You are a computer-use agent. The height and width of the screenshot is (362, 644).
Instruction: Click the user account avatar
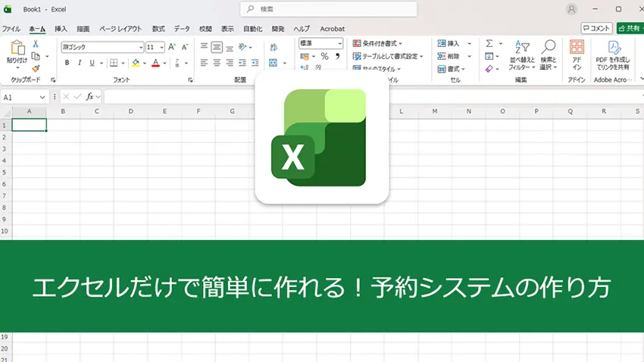click(x=571, y=9)
